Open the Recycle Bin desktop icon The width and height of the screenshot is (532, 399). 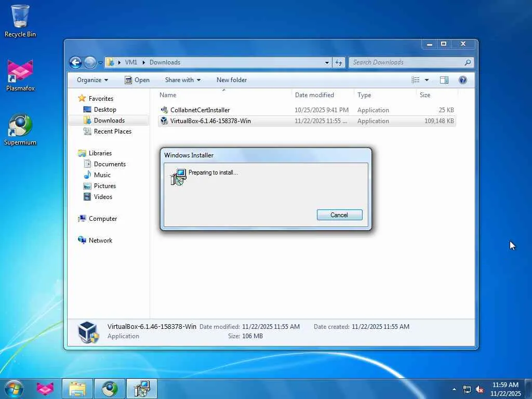pos(20,21)
